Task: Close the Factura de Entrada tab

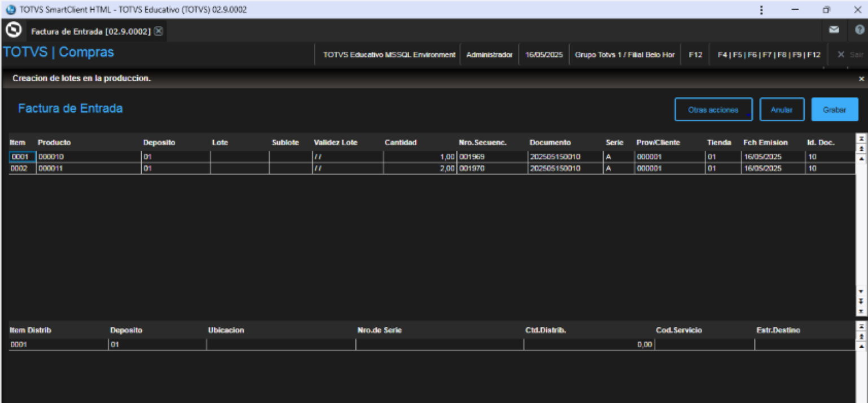Action: pyautogui.click(x=159, y=31)
